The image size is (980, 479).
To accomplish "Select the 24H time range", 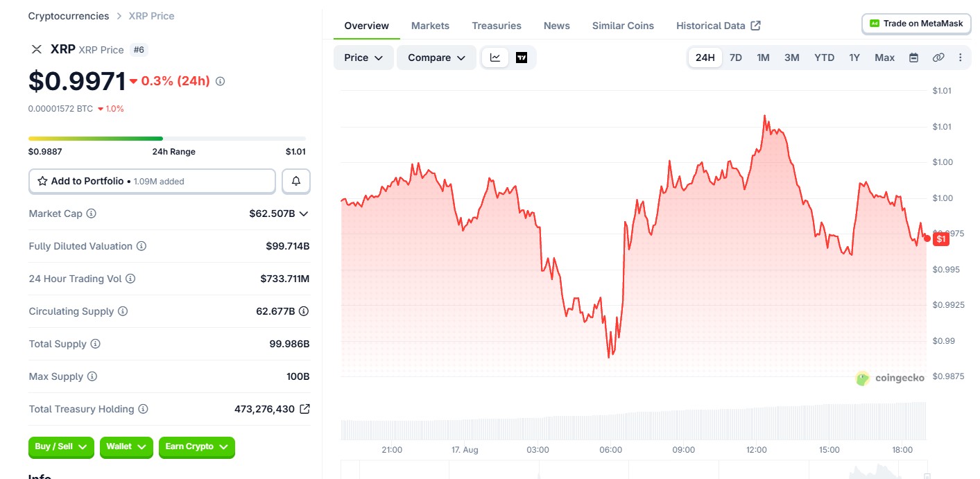I will pyautogui.click(x=705, y=58).
